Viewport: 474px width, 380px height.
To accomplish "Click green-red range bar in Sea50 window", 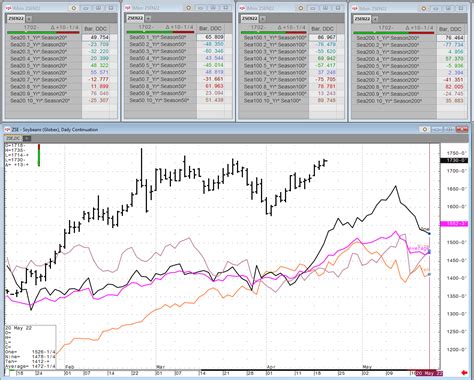I will pos(160,32).
